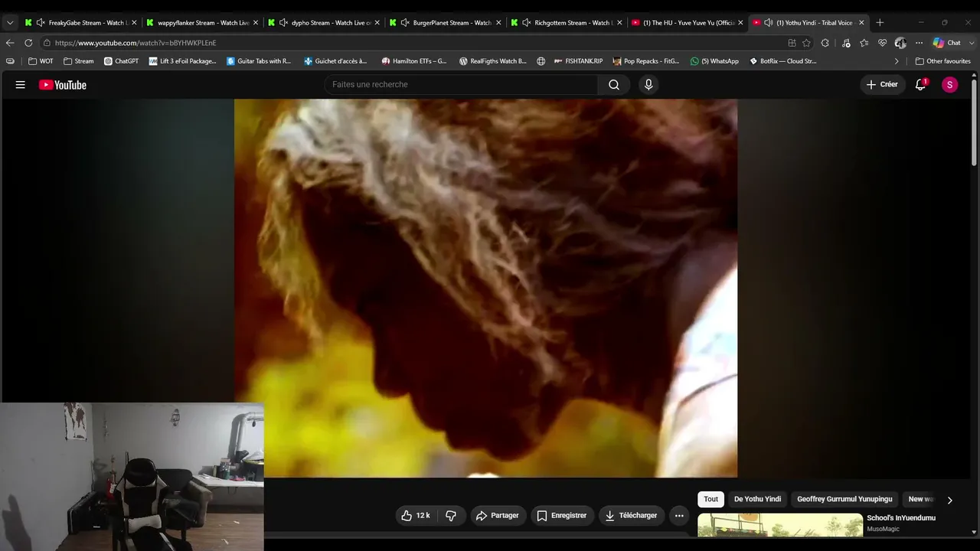Open the MusoMagic channel link
Viewport: 980px width, 551px height.
883,530
